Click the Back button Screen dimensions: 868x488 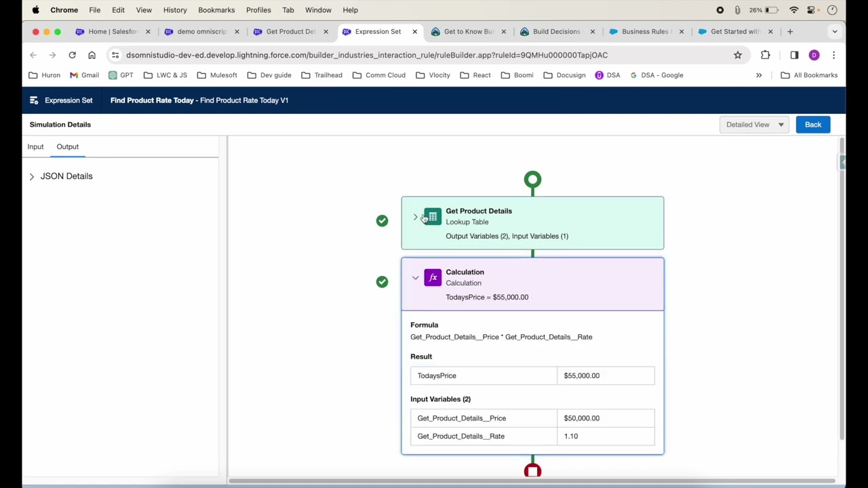[x=812, y=125]
